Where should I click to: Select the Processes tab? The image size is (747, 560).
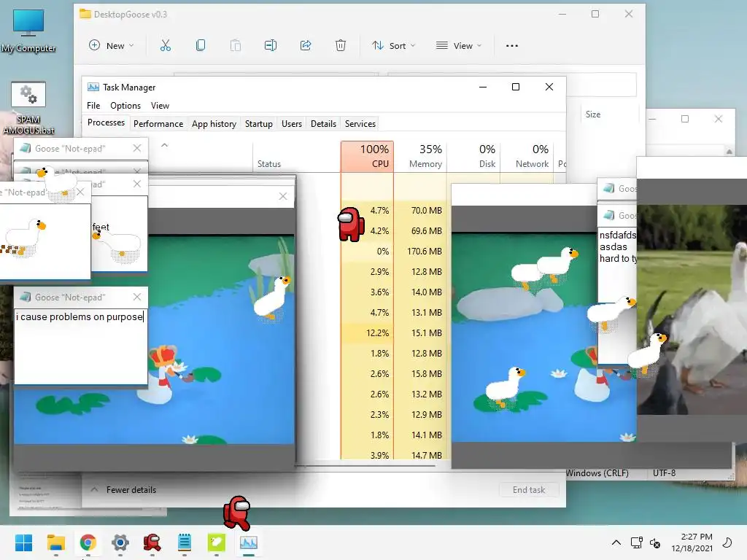coord(106,122)
